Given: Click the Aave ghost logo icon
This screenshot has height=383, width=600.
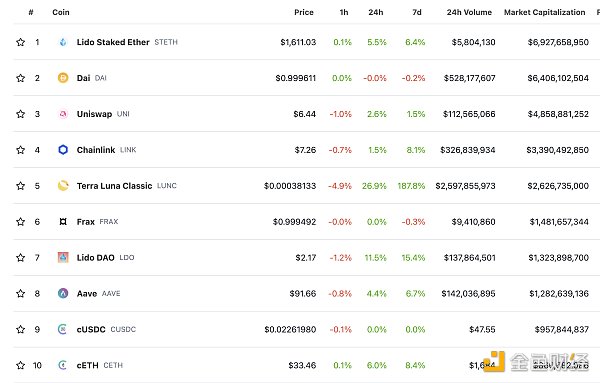Looking at the screenshot, I should pyautogui.click(x=63, y=293).
